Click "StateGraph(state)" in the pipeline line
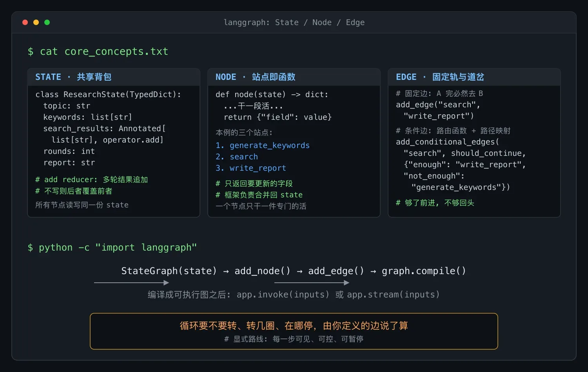This screenshot has width=588, height=372. click(169, 271)
